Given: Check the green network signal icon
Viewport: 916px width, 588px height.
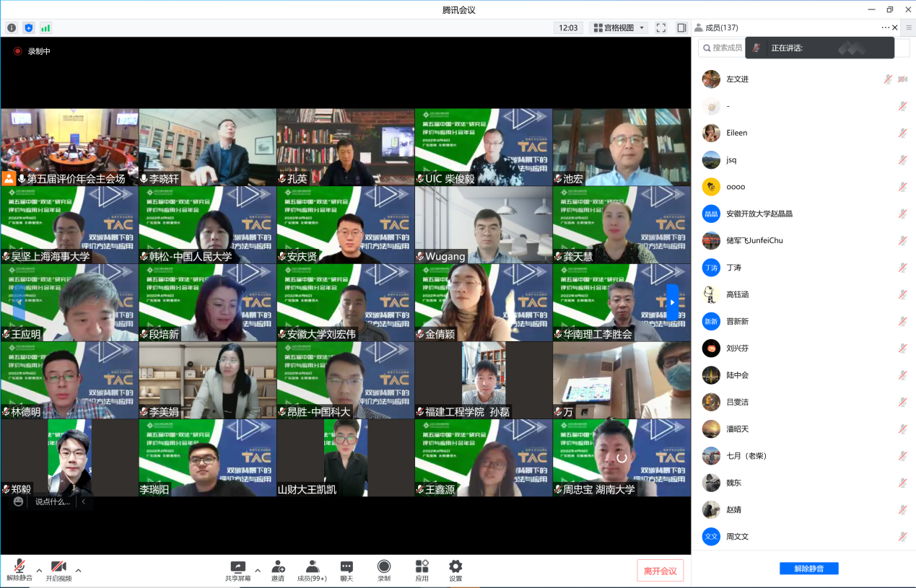Looking at the screenshot, I should pyautogui.click(x=45, y=28).
